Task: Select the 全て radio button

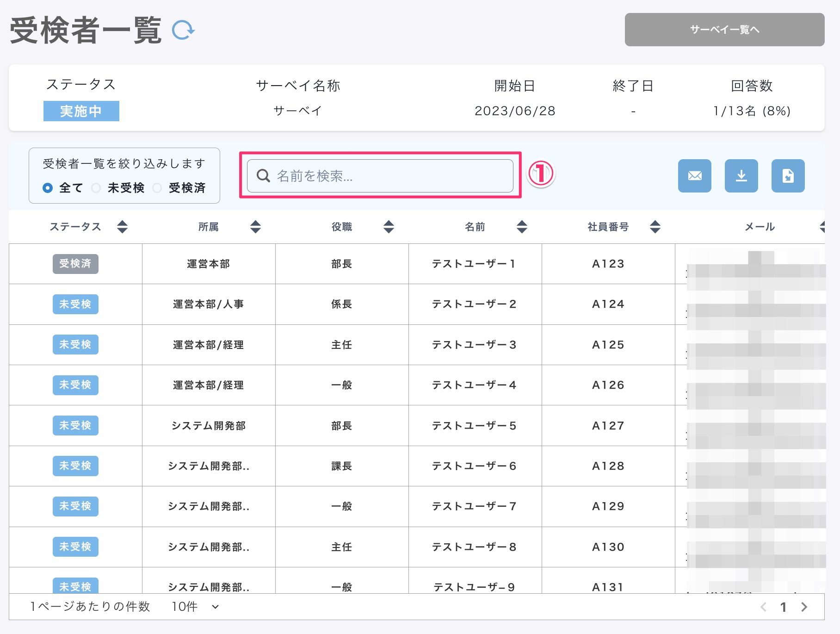Action: (48, 188)
